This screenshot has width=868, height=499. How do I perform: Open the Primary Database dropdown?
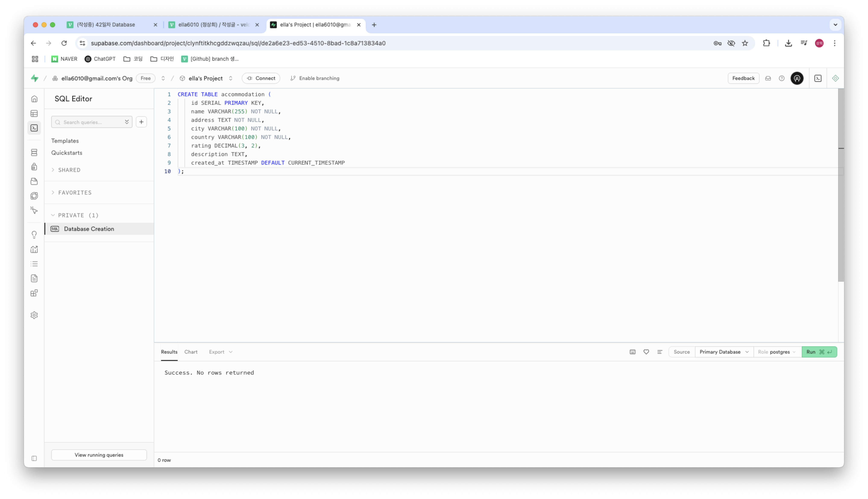coord(724,352)
